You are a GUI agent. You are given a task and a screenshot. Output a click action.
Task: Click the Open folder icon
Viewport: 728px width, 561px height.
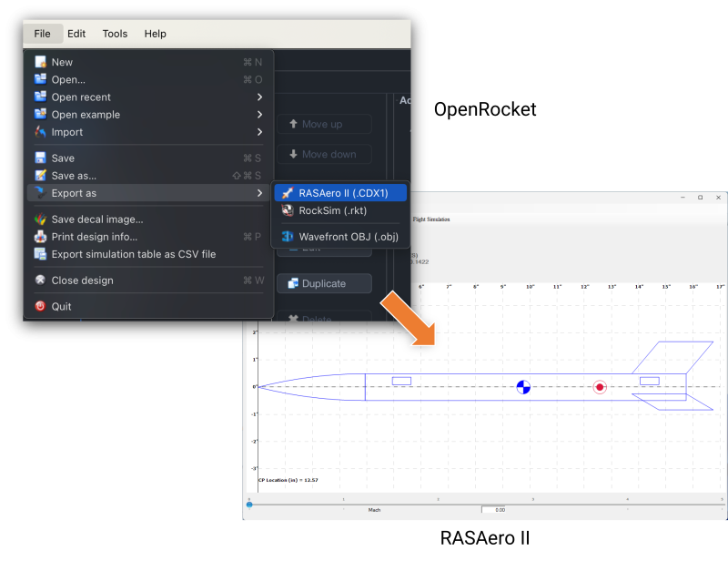41,79
